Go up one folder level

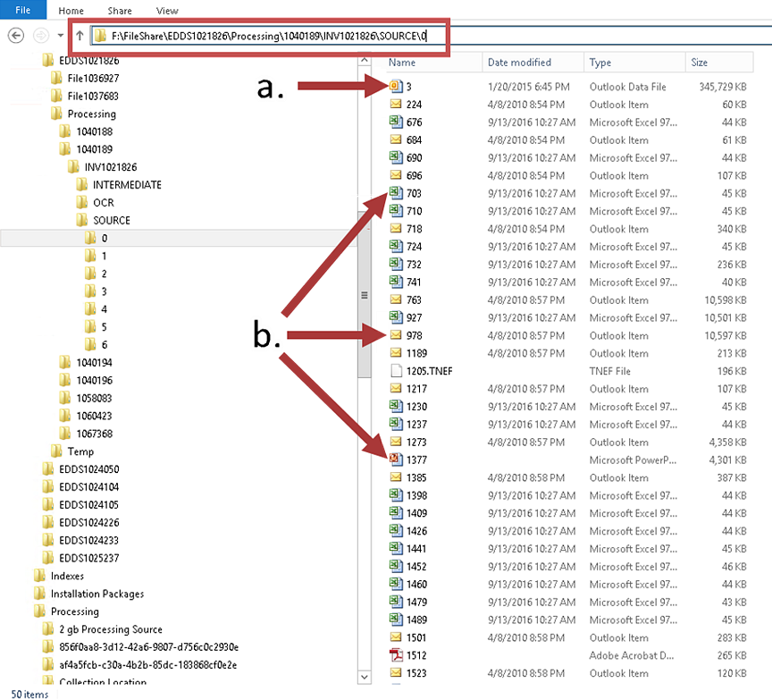coord(80,36)
